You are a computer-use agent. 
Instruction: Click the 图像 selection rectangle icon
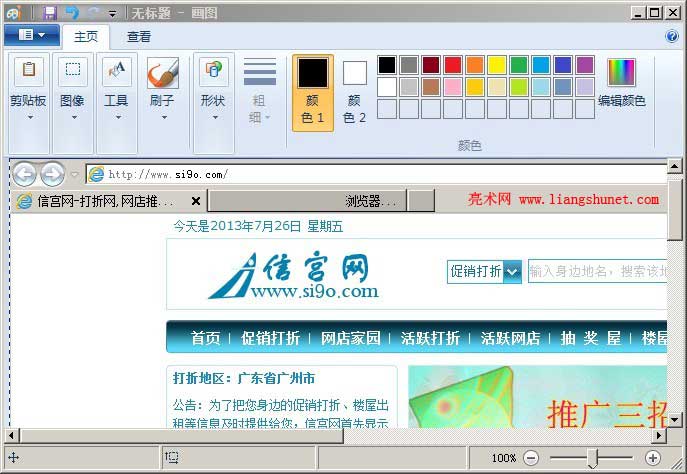pyautogui.click(x=73, y=71)
